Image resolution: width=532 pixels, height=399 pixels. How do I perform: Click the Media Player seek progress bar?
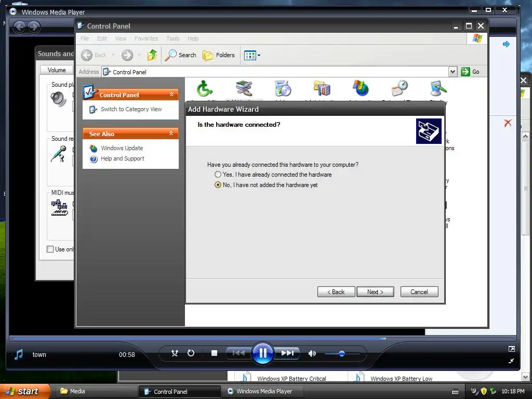[262, 338]
